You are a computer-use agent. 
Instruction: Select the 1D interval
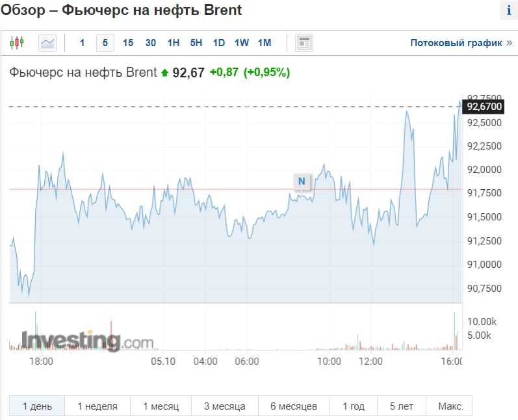tap(219, 43)
